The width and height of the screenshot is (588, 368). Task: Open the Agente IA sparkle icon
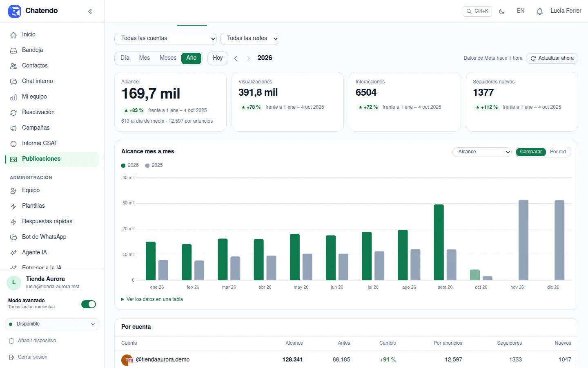[x=13, y=253]
